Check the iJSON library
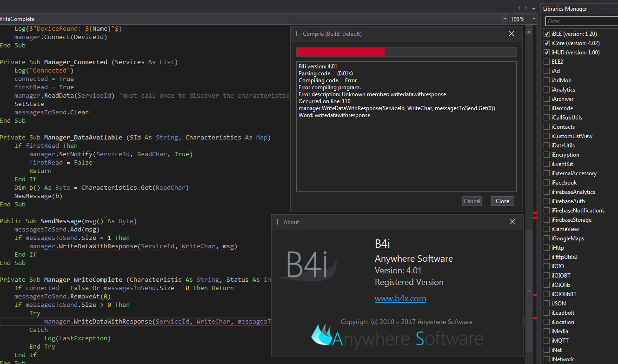Screen dimensions: 618x364 (x=547, y=304)
